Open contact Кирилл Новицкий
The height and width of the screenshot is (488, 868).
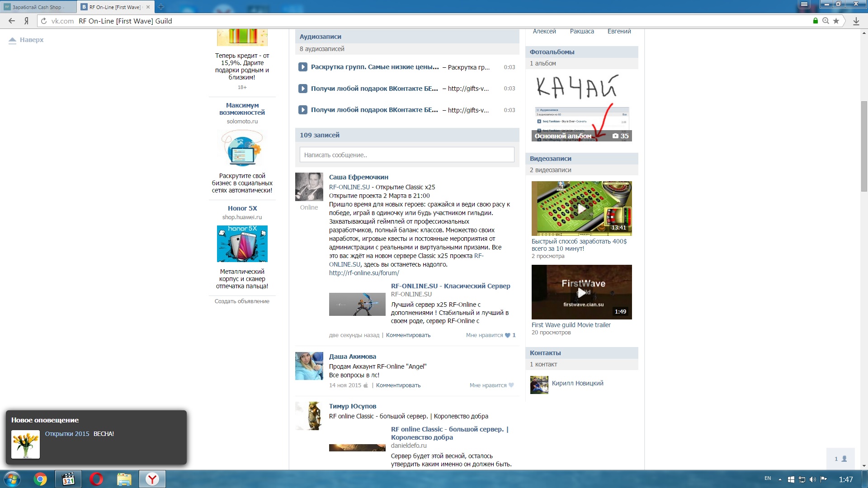[x=577, y=383]
